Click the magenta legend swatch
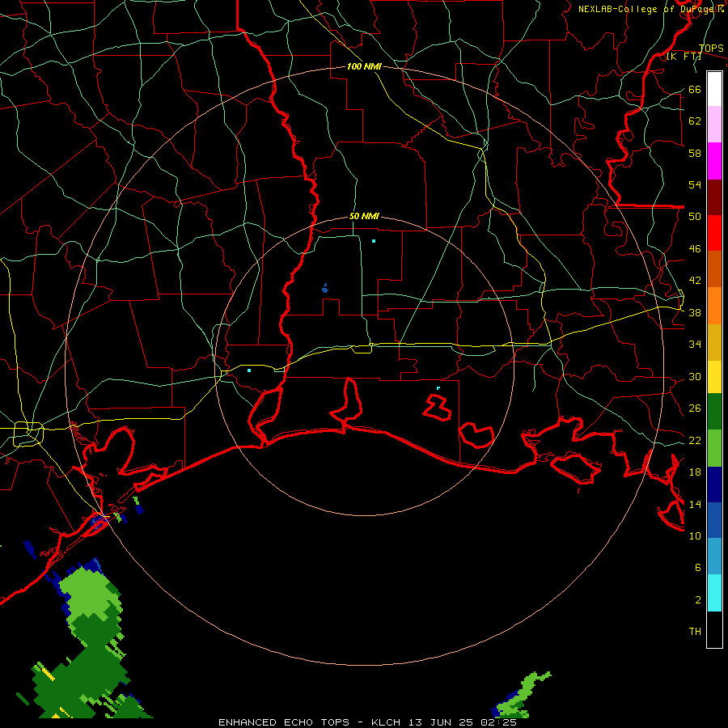This screenshot has width=728, height=728. tap(714, 161)
